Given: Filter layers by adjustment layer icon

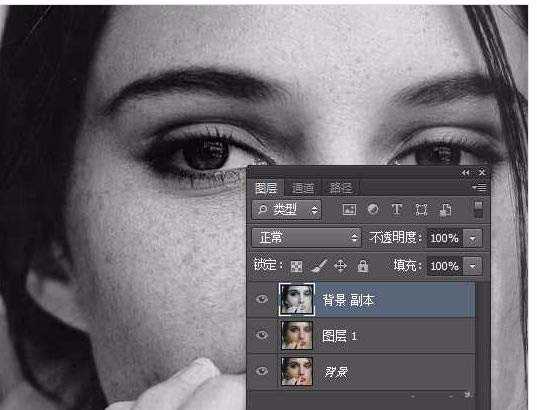Looking at the screenshot, I should pos(373,209).
